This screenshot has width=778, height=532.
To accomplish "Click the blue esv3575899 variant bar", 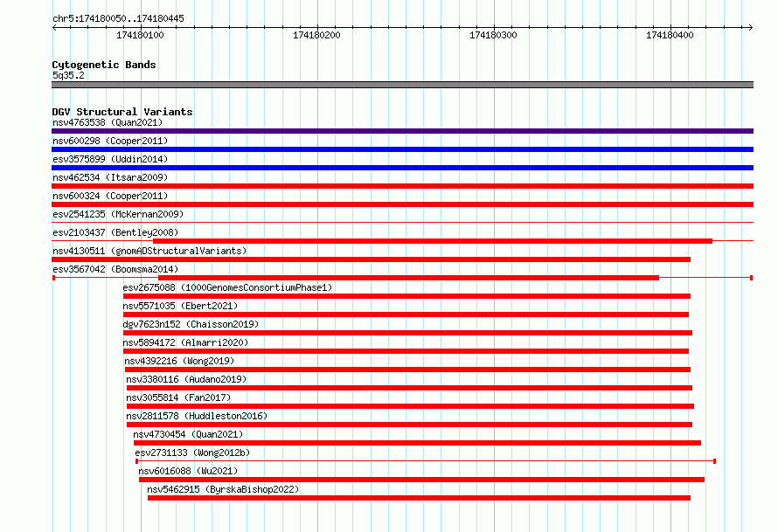I will [x=402, y=168].
